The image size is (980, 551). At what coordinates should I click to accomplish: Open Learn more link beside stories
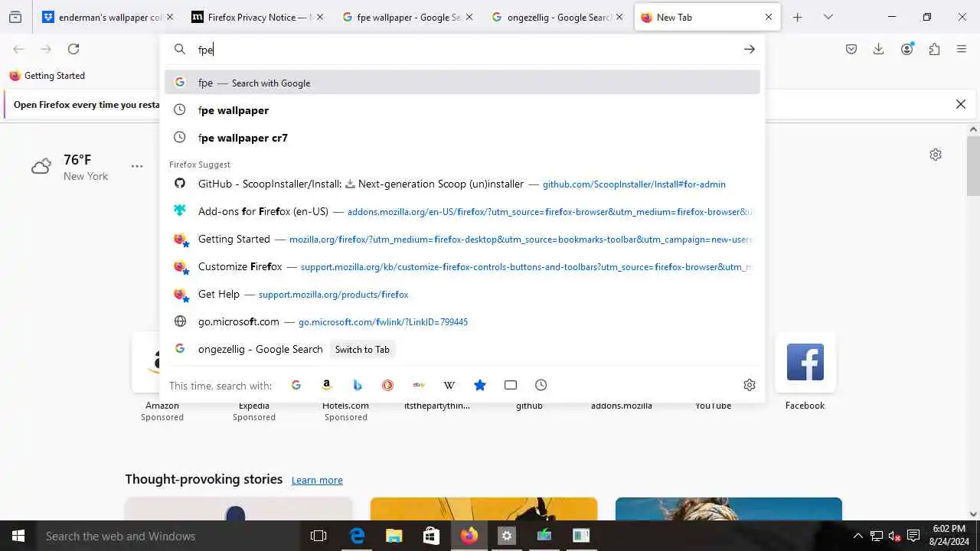[317, 480]
